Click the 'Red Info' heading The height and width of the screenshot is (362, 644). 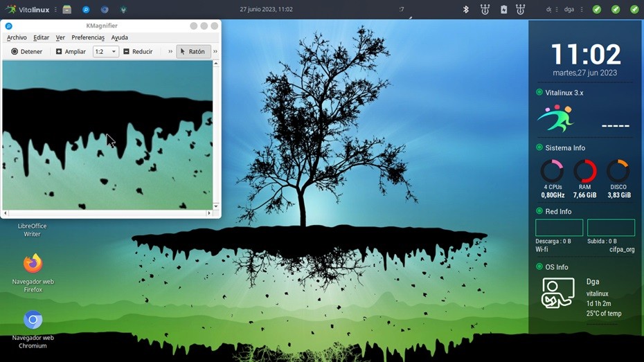[x=558, y=212]
